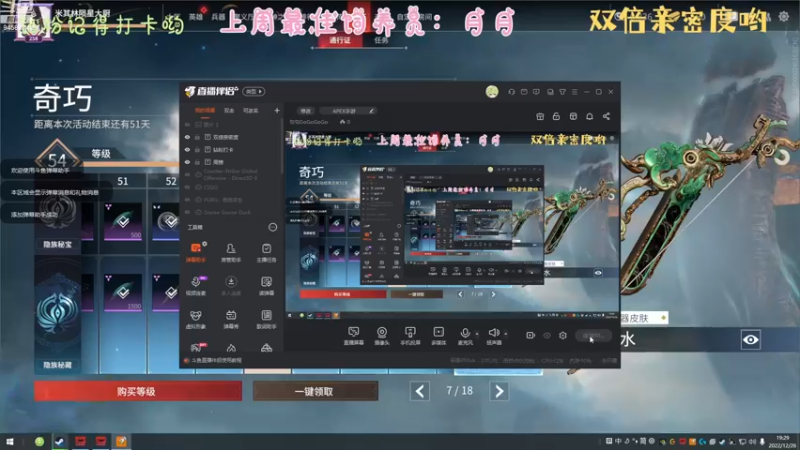Click the lower reward card showing 1500
Image resolution: width=800 pixels, height=450 pixels.
point(123,292)
